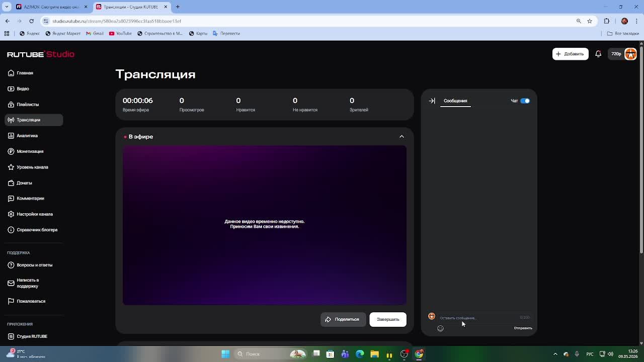Viewport: 644px width, 362px height.
Task: Open taskbar weather widget
Action: point(26,354)
